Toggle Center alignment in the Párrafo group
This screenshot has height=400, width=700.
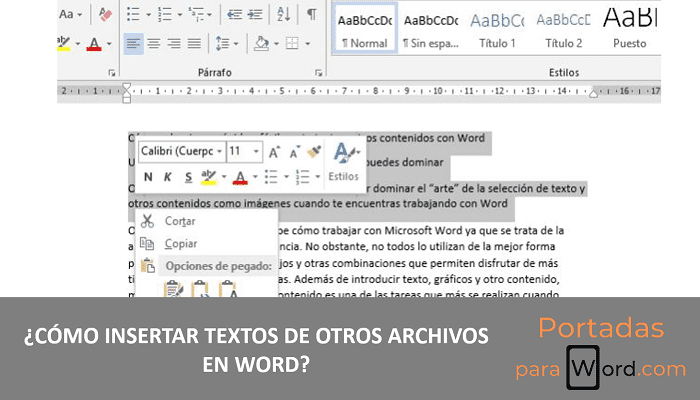click(154, 44)
